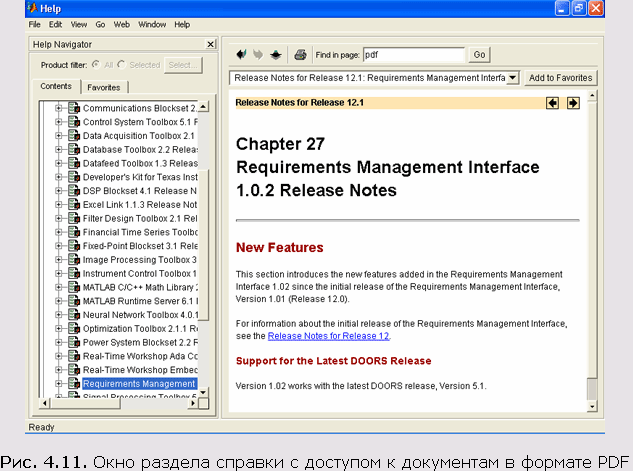Click the book icon beside MATLAB Runtime Server
Image resolution: width=633 pixels, height=471 pixels.
click(x=74, y=301)
